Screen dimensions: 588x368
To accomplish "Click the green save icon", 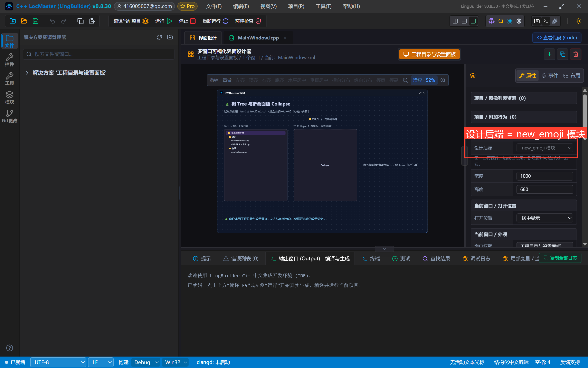I will (x=36, y=21).
